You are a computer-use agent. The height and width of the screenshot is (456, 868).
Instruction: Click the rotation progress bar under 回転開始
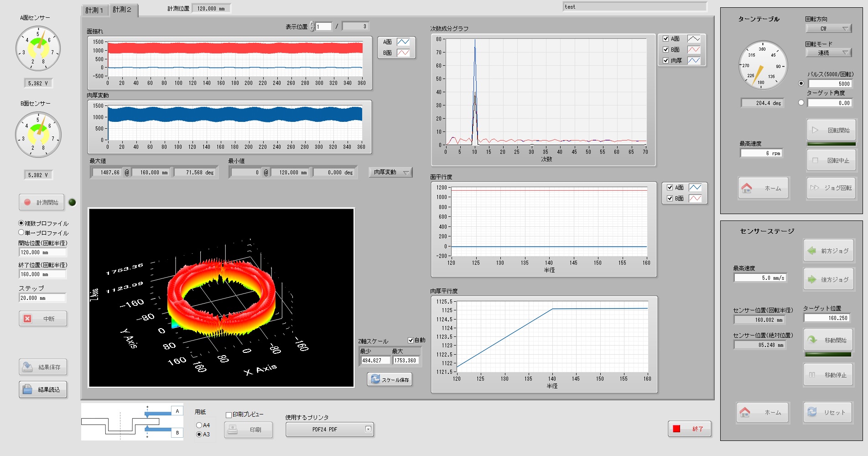(x=831, y=144)
